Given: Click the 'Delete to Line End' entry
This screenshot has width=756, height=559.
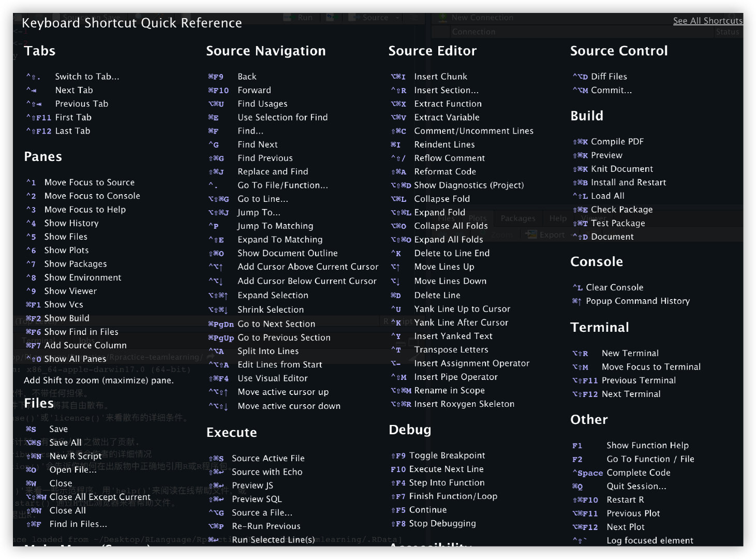Looking at the screenshot, I should tap(440, 253).
